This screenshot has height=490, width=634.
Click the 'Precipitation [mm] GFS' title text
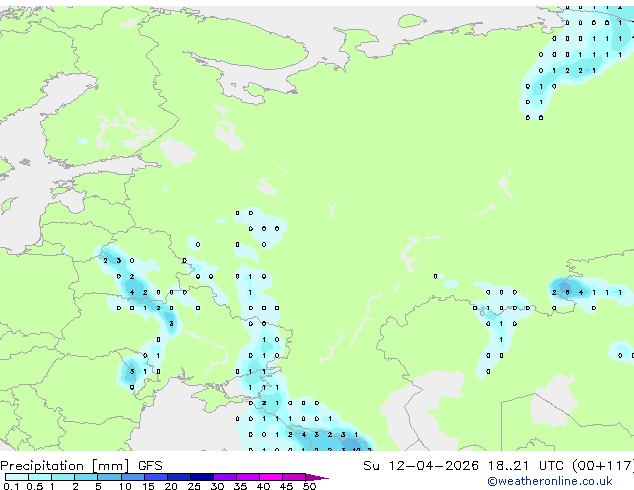[81, 466]
